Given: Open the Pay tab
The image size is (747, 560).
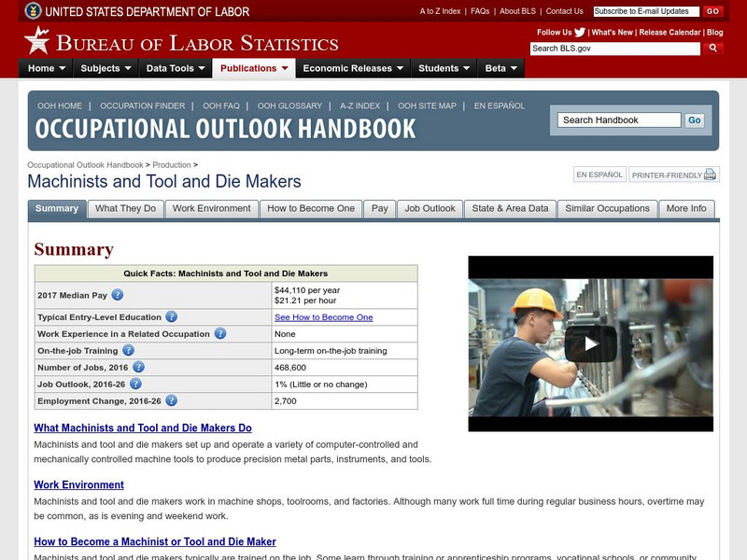Looking at the screenshot, I should [380, 208].
